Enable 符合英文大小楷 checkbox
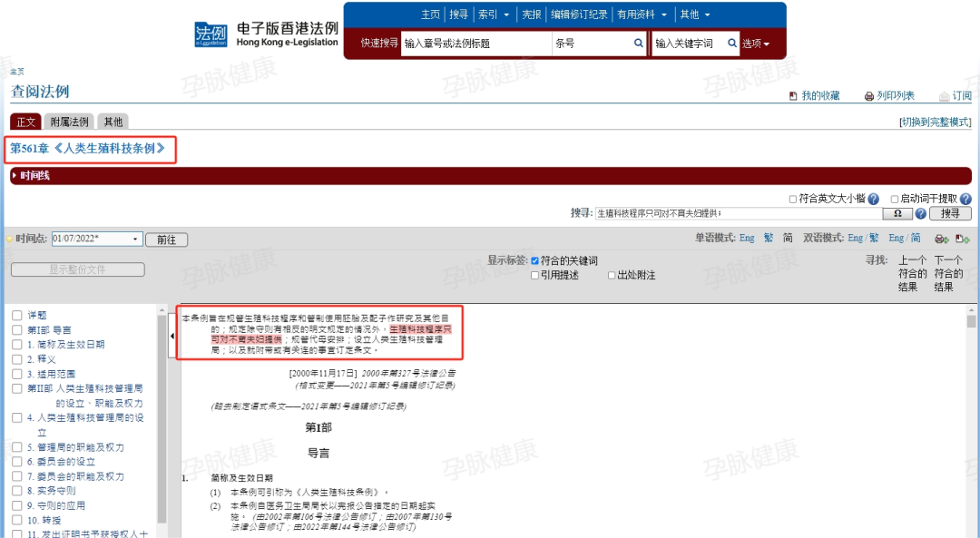 pyautogui.click(x=792, y=200)
